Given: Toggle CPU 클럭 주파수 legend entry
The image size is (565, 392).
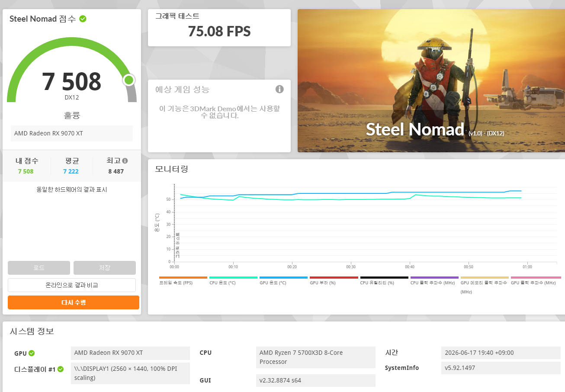Looking at the screenshot, I should tap(434, 280).
